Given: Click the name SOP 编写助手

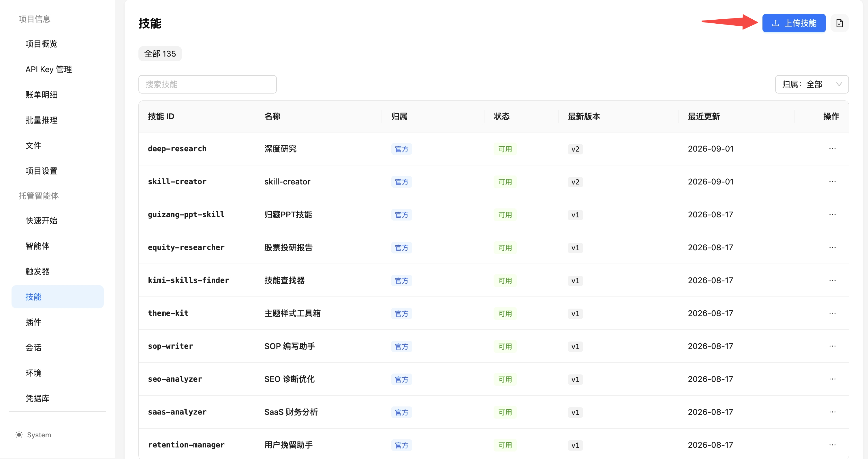Looking at the screenshot, I should (290, 346).
